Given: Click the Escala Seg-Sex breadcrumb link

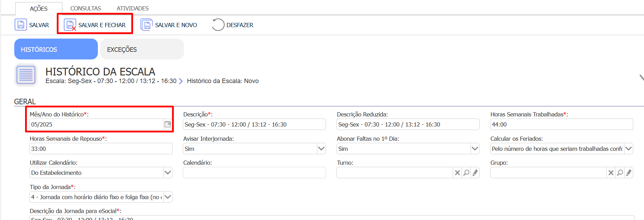Looking at the screenshot, I should tap(111, 81).
